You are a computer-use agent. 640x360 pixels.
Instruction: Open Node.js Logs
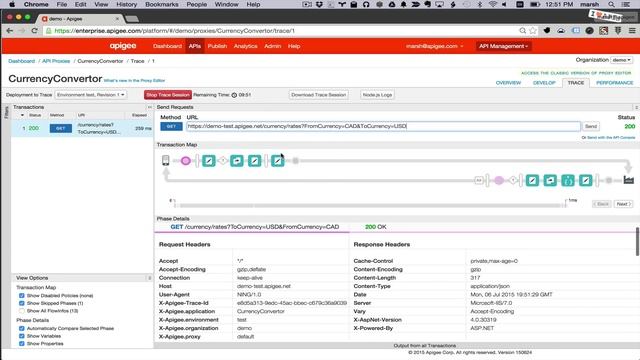[x=377, y=95]
